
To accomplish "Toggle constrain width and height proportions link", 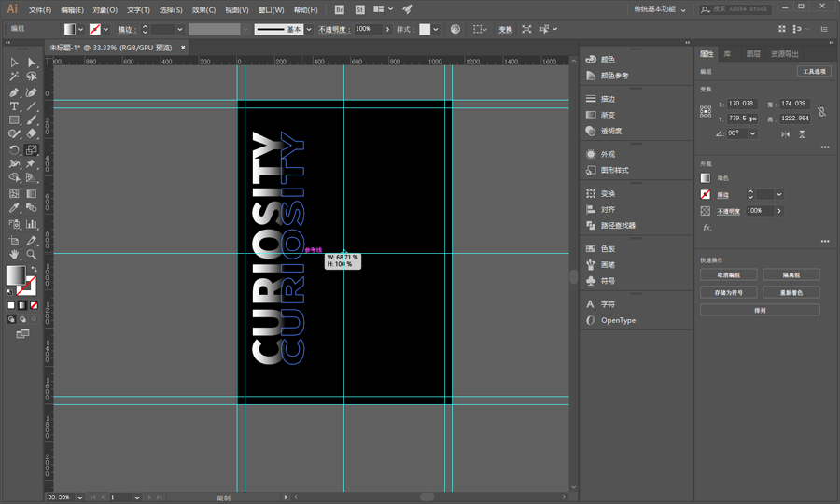I will (821, 111).
